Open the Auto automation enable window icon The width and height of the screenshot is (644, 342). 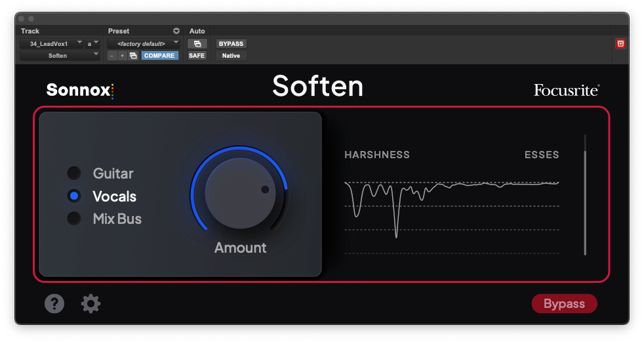197,43
